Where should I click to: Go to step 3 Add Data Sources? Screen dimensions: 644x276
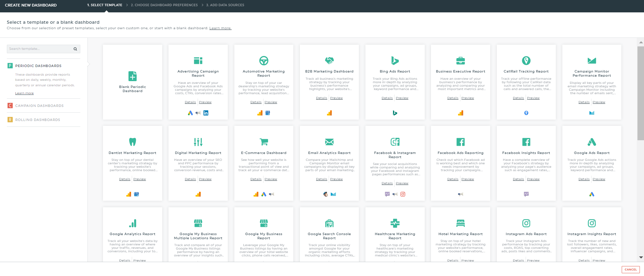click(225, 5)
